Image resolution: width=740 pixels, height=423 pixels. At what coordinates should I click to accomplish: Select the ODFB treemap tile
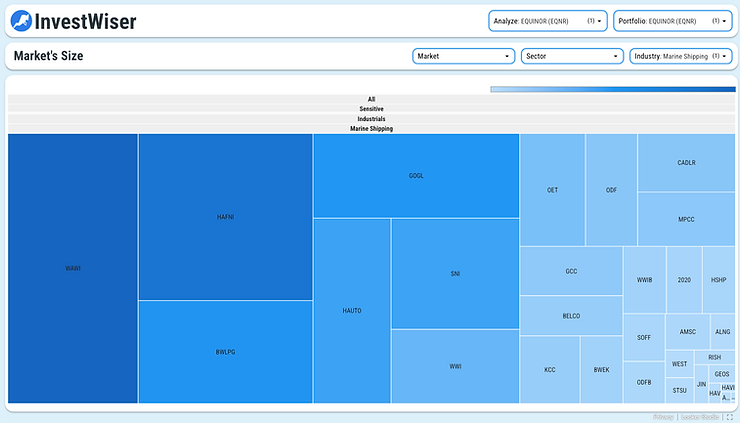644,382
